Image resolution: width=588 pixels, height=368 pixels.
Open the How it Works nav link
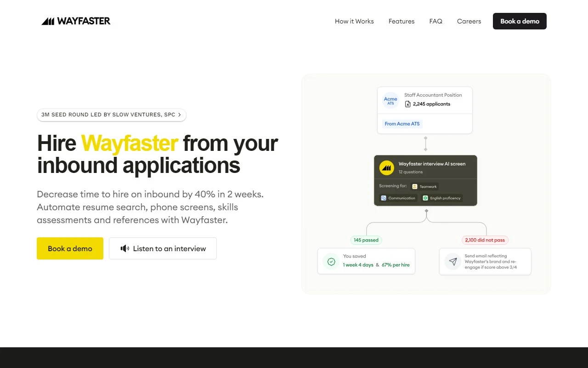pyautogui.click(x=354, y=21)
